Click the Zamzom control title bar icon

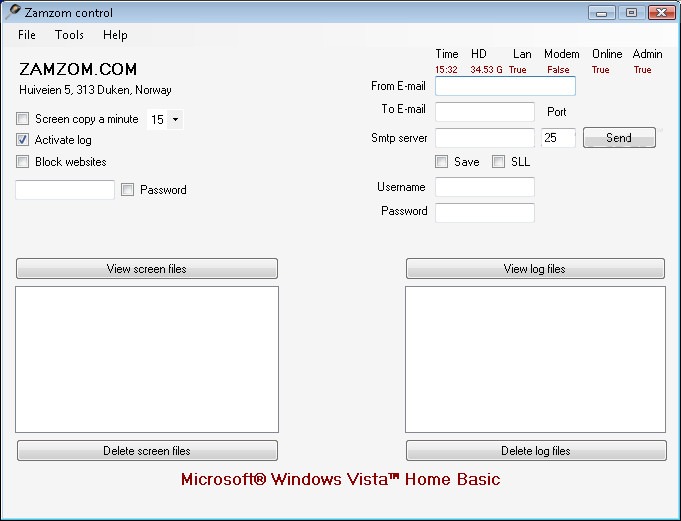click(13, 12)
